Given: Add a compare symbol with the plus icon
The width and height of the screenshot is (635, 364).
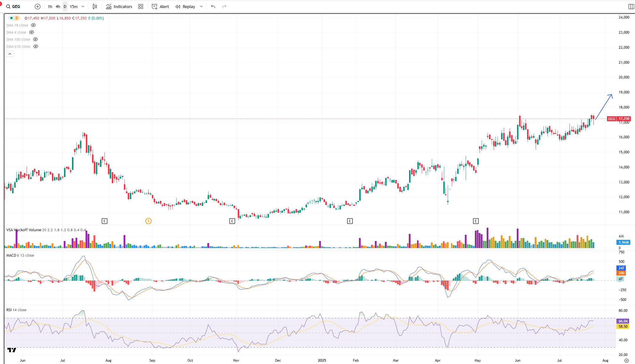Looking at the screenshot, I should click(37, 6).
